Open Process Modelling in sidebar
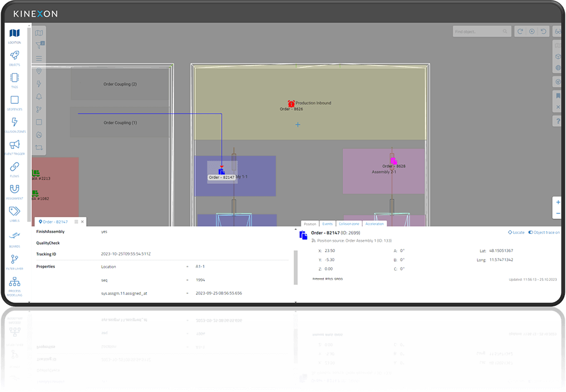 [x=14, y=283]
